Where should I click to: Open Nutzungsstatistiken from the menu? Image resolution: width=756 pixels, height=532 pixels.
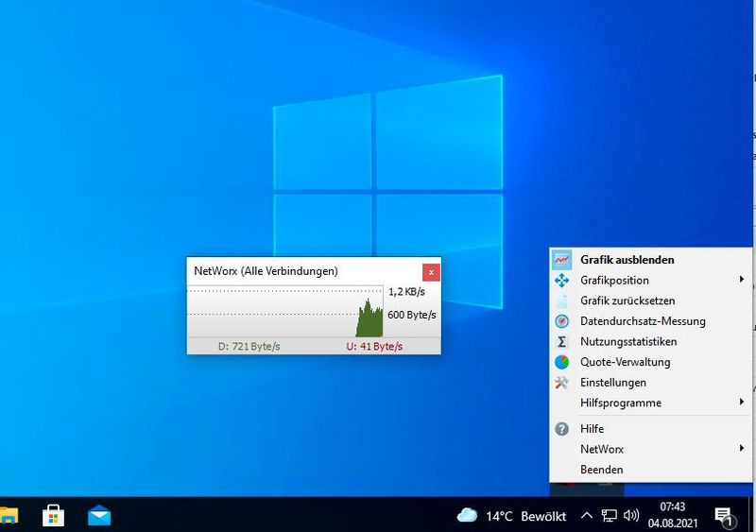650,341
